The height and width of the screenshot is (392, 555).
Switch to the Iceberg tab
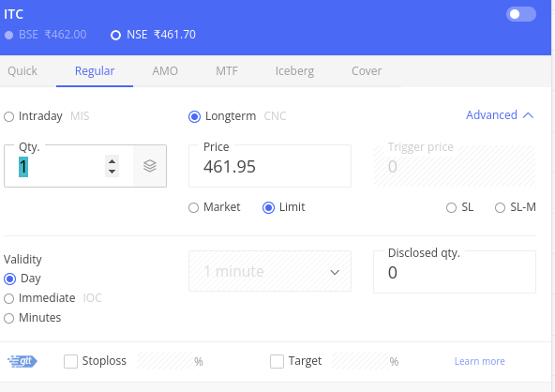click(294, 71)
